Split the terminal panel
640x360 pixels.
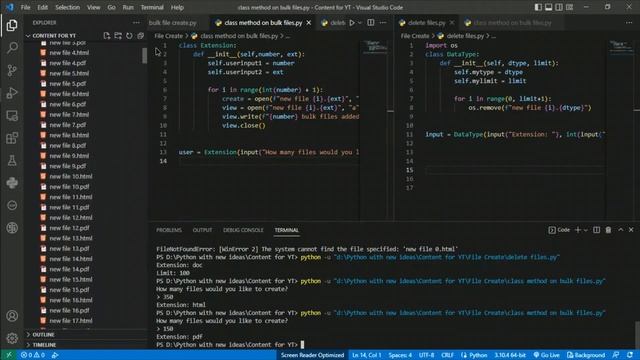pyautogui.click(x=596, y=230)
